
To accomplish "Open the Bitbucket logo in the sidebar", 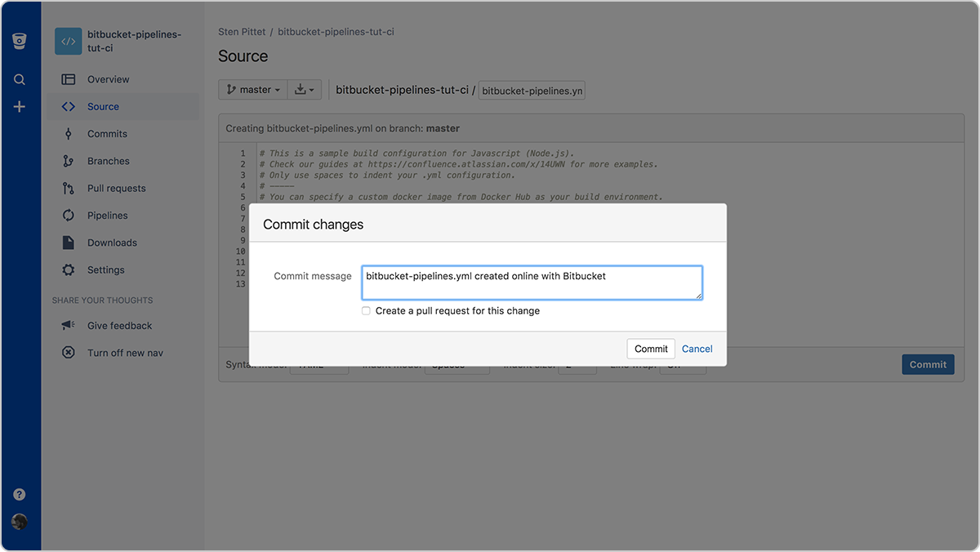I will 20,40.
